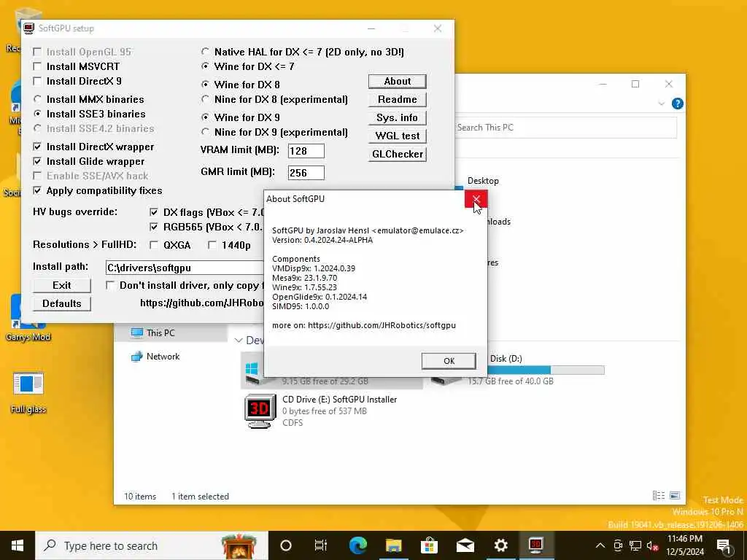Click holiday fireplace search highlight icon

coord(239,545)
